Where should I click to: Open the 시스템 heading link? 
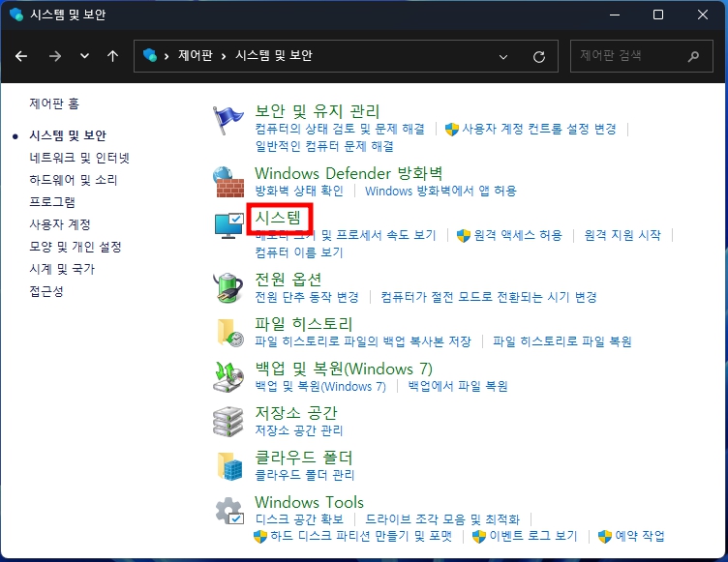click(278, 218)
